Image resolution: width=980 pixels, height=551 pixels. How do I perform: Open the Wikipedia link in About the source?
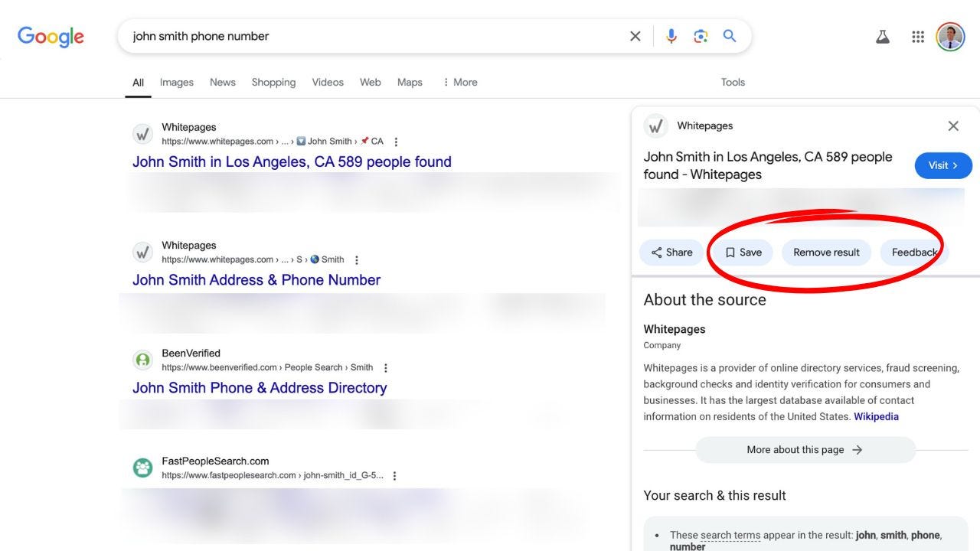tap(876, 416)
